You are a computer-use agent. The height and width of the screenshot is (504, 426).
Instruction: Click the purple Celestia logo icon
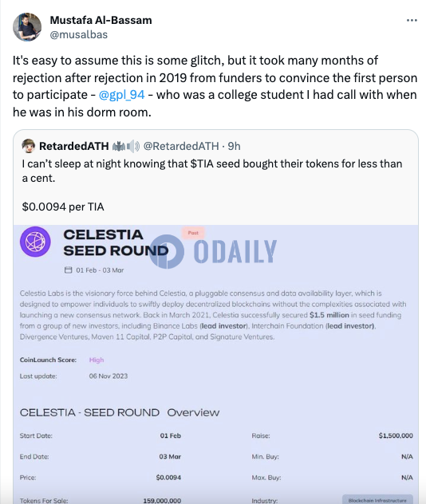[35, 242]
